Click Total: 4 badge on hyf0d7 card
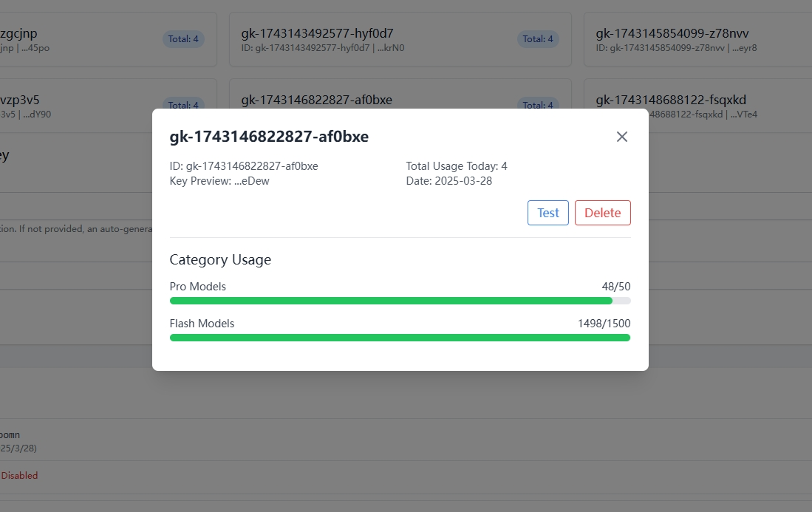Viewport: 812px width, 512px height. pos(538,39)
